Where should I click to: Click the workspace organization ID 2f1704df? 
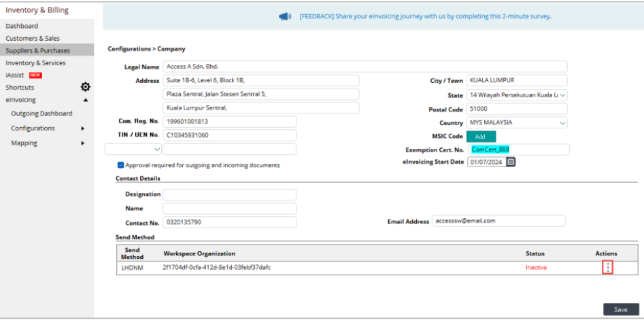point(217,268)
